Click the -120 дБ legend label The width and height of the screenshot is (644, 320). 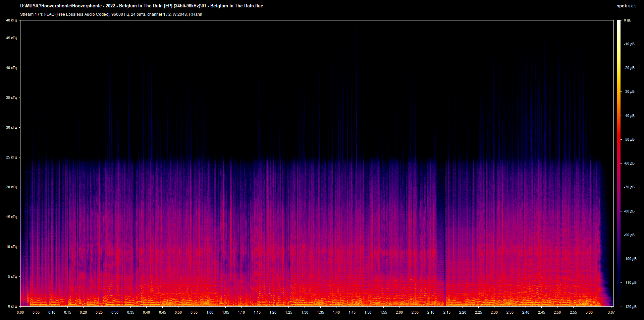tap(630, 306)
